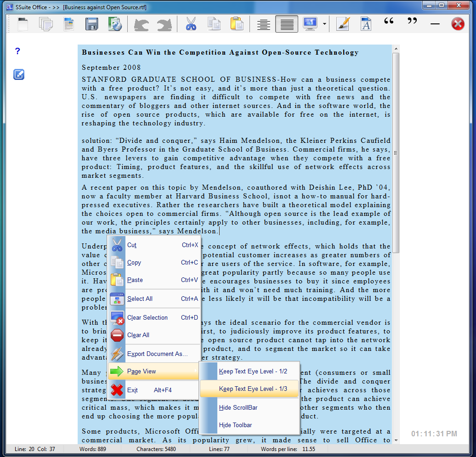Screen dimensions: 476x457
Task: Click the undo arrow toolbar icon
Action: [142, 24]
